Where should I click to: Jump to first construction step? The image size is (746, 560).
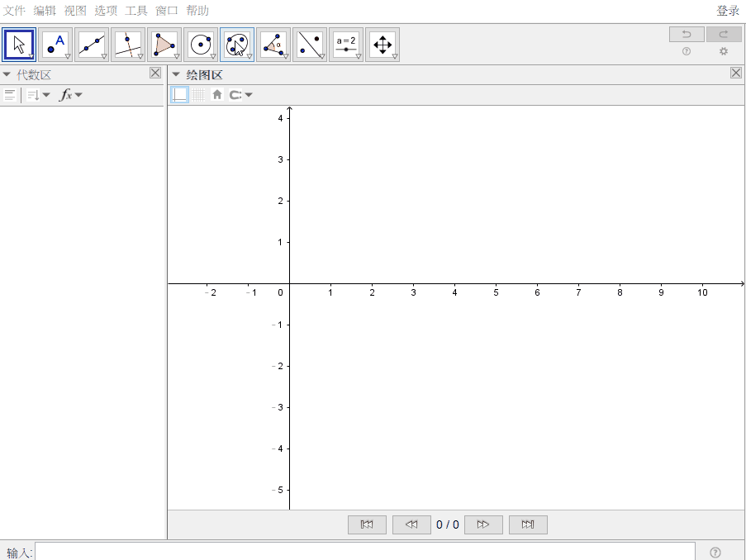367,524
